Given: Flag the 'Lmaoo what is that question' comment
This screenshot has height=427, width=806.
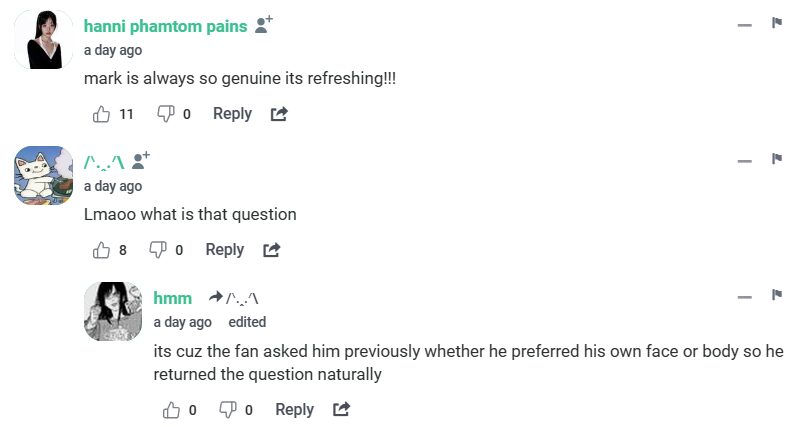Looking at the screenshot, I should pyautogui.click(x=777, y=159).
